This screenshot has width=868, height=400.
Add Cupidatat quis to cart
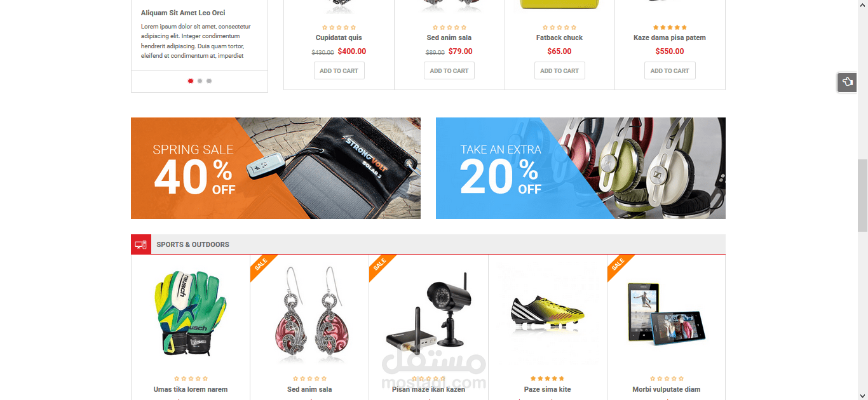339,70
